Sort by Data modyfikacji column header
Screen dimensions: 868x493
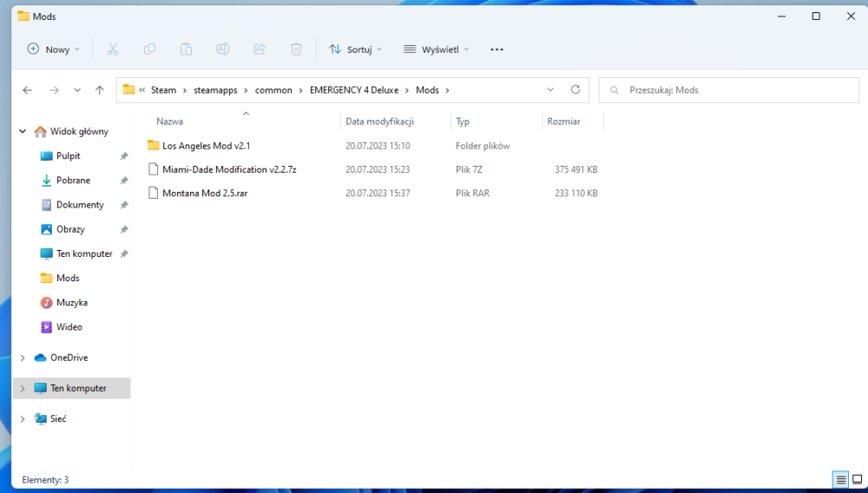pyautogui.click(x=380, y=122)
